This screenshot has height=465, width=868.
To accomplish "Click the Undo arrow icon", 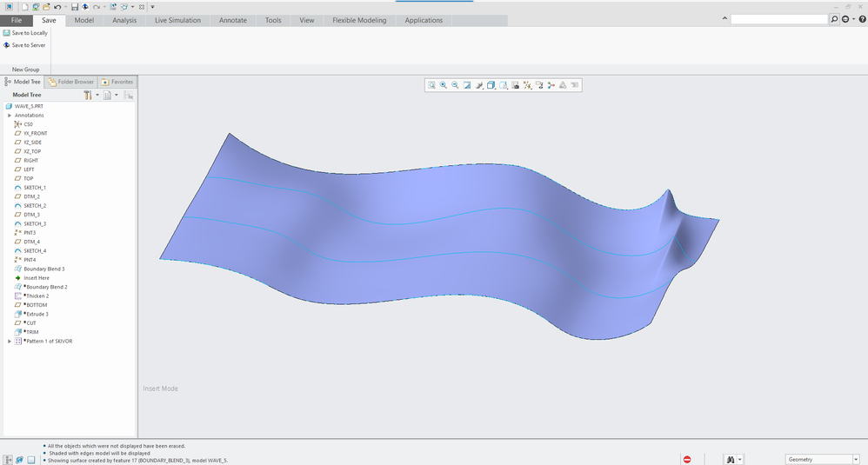I will click(x=57, y=6).
